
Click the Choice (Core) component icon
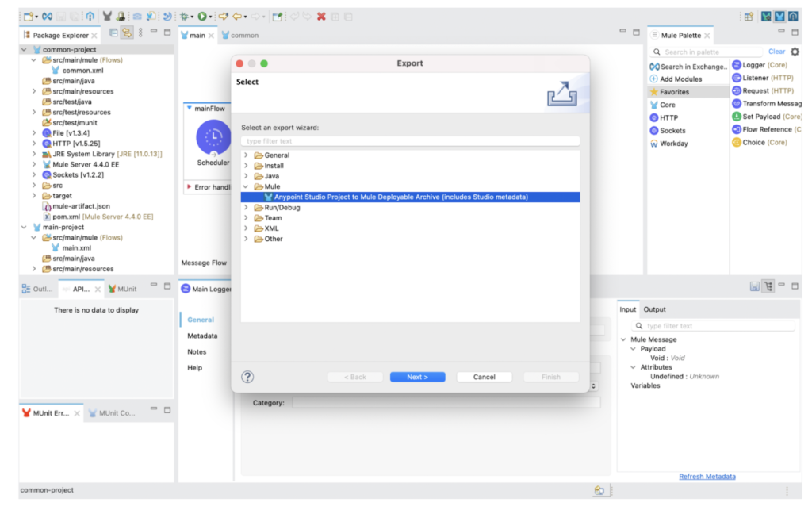[x=737, y=143]
